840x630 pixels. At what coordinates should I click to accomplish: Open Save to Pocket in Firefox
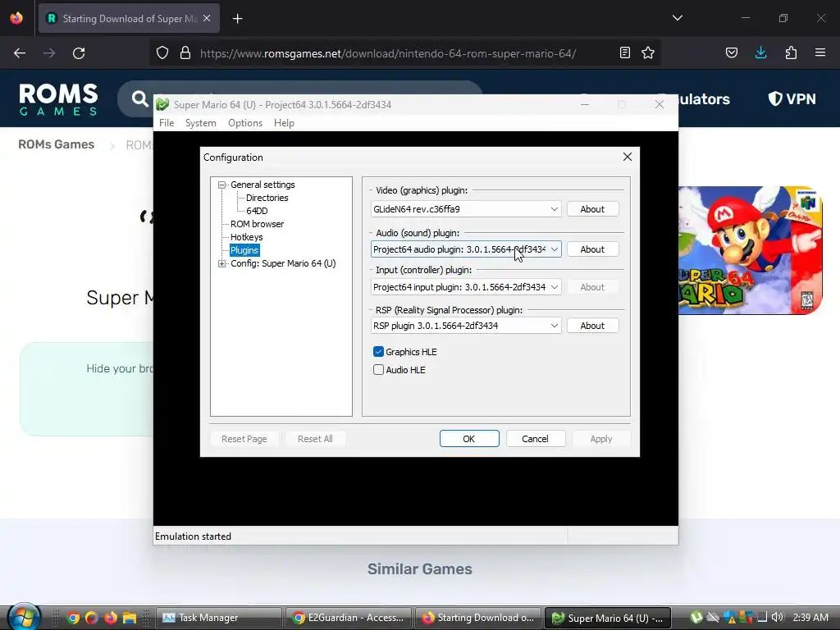[732, 52]
